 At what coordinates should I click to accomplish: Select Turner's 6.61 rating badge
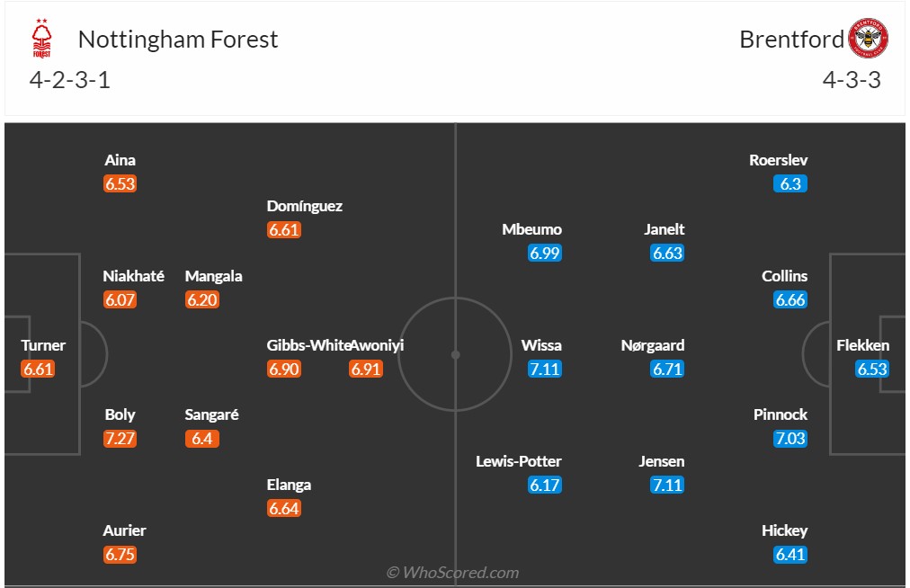[x=39, y=369]
